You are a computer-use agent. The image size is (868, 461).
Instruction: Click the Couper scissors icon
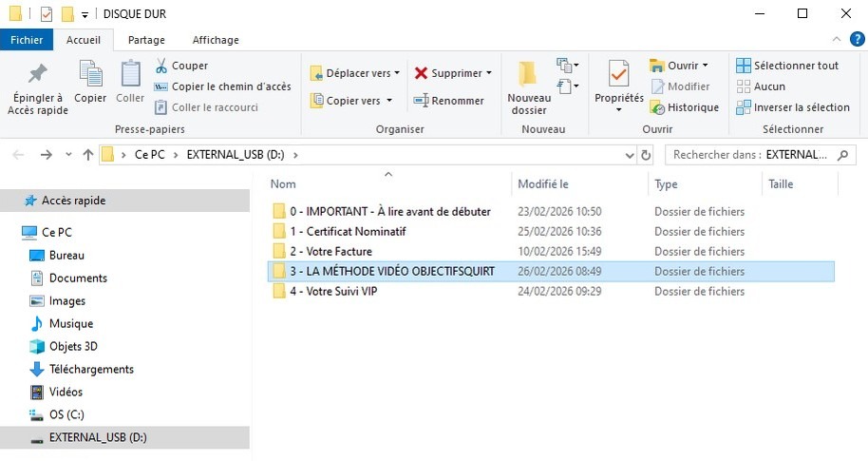160,66
